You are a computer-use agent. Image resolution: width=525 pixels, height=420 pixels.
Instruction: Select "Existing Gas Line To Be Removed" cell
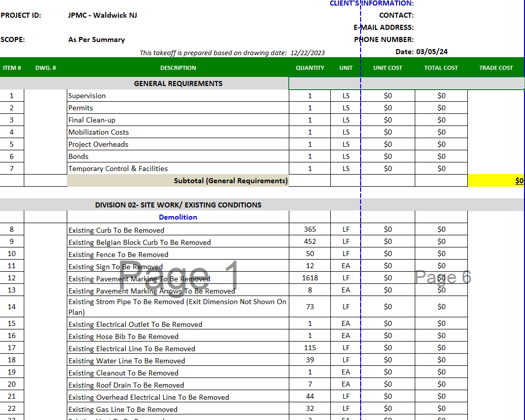click(123, 409)
